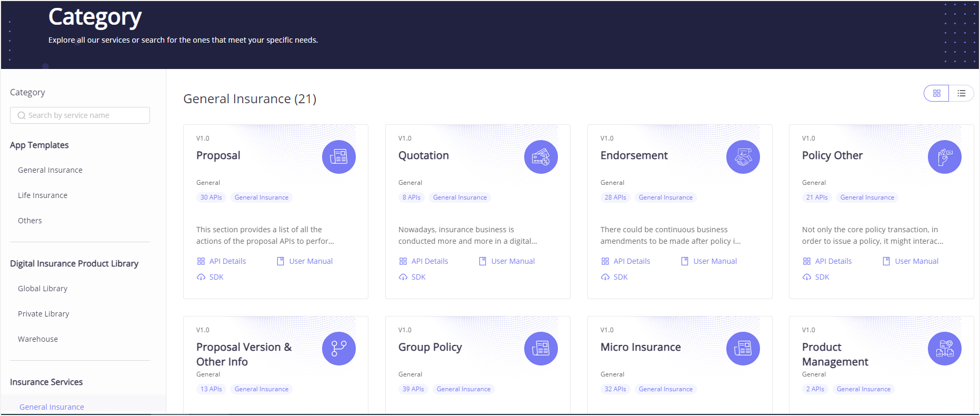Click the Product Management card's round icon
Viewport: 980px width, 416px height.
point(945,349)
